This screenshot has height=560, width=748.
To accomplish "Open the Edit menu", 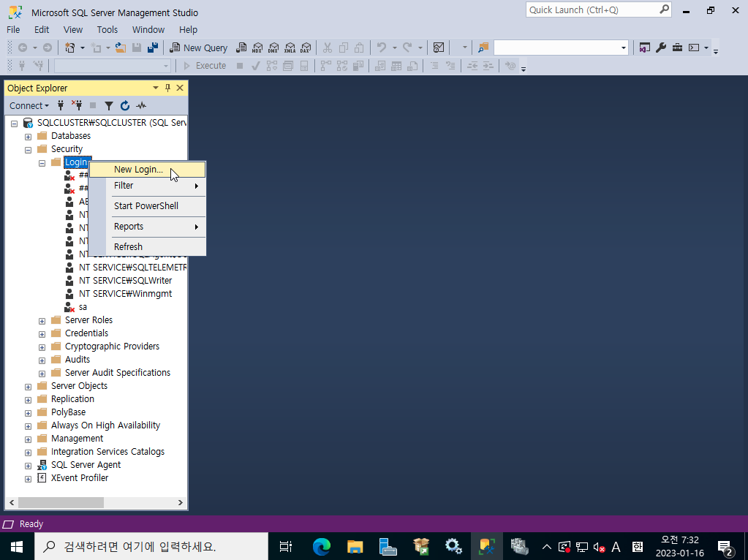I will (42, 29).
